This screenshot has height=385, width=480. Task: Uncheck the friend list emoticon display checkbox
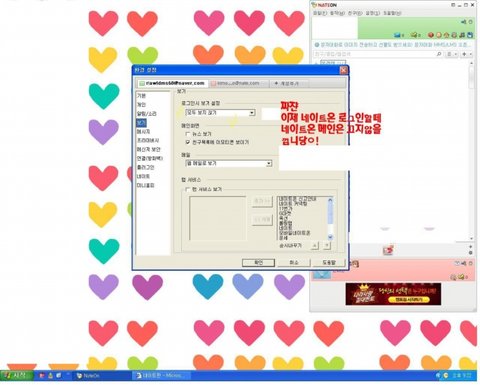(x=188, y=142)
